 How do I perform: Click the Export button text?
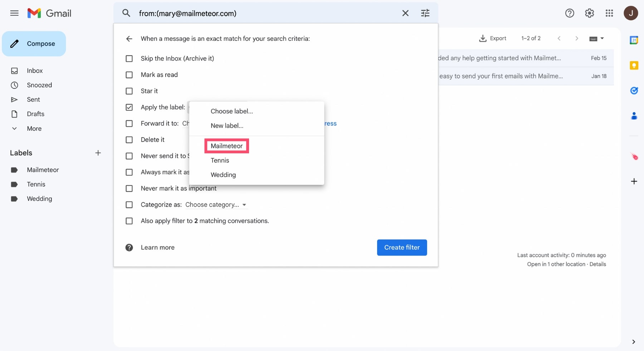click(498, 38)
